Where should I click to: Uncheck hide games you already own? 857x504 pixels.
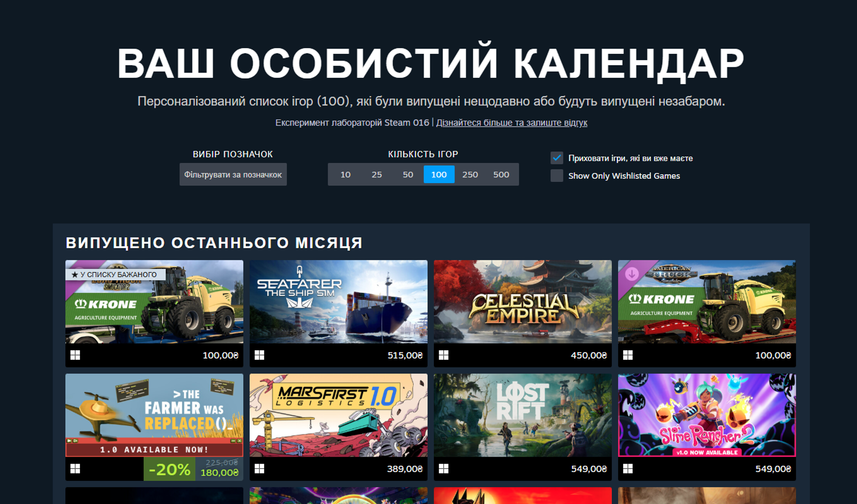pos(557,158)
